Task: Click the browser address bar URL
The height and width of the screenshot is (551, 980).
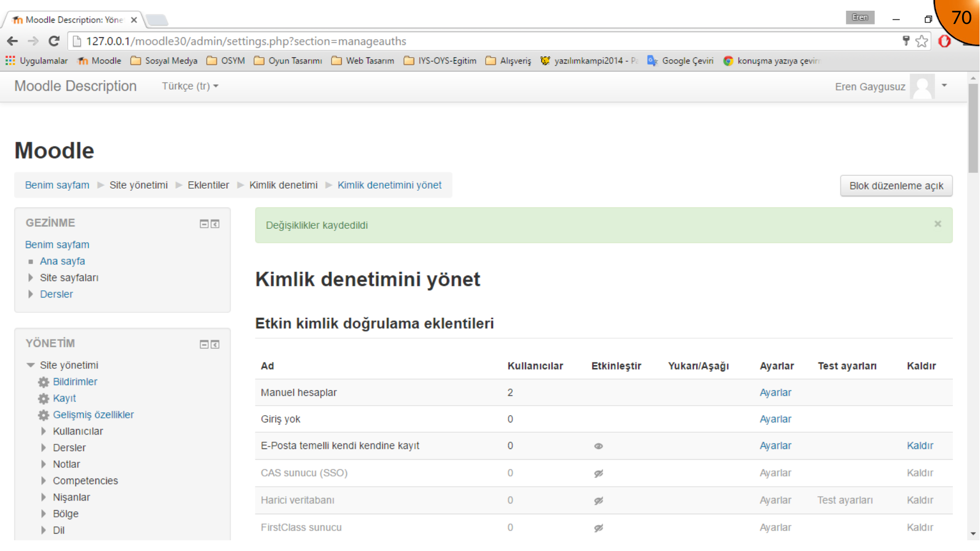Action: click(246, 41)
